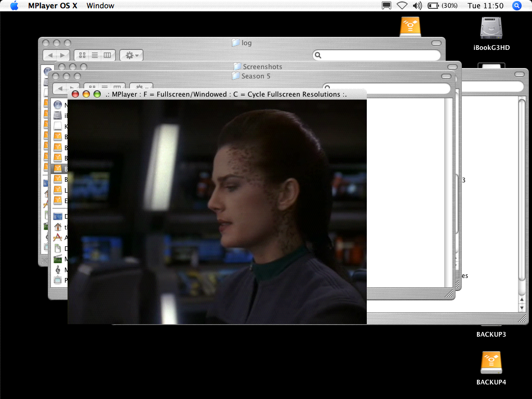Screen dimensions: 532x399
Task: Switch log window to icon view
Action: 82,55
